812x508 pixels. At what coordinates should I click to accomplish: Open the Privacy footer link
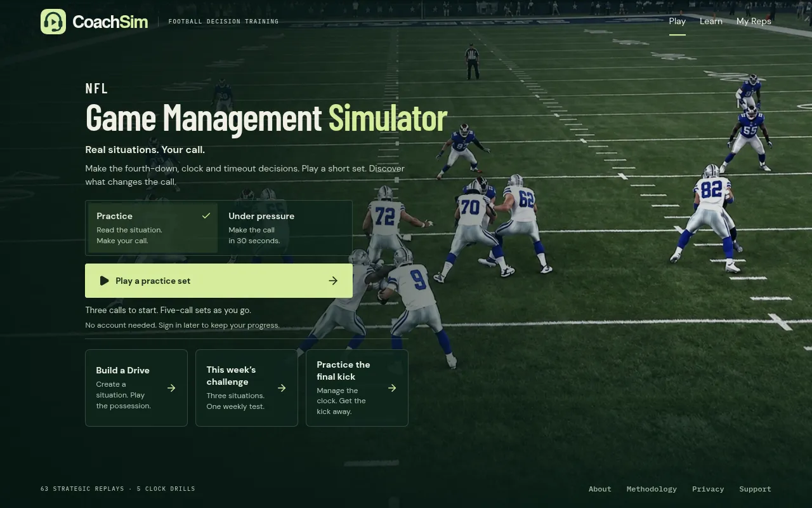708,489
